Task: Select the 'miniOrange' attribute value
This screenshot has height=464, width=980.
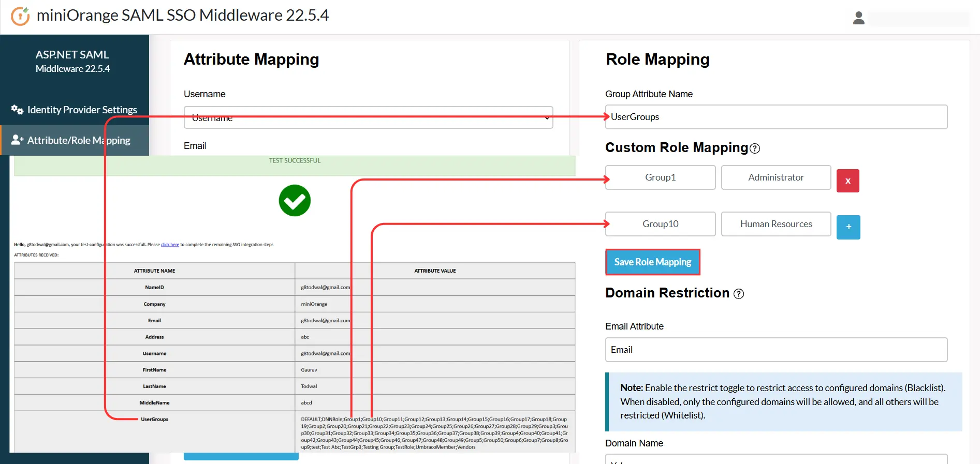Action: point(314,304)
